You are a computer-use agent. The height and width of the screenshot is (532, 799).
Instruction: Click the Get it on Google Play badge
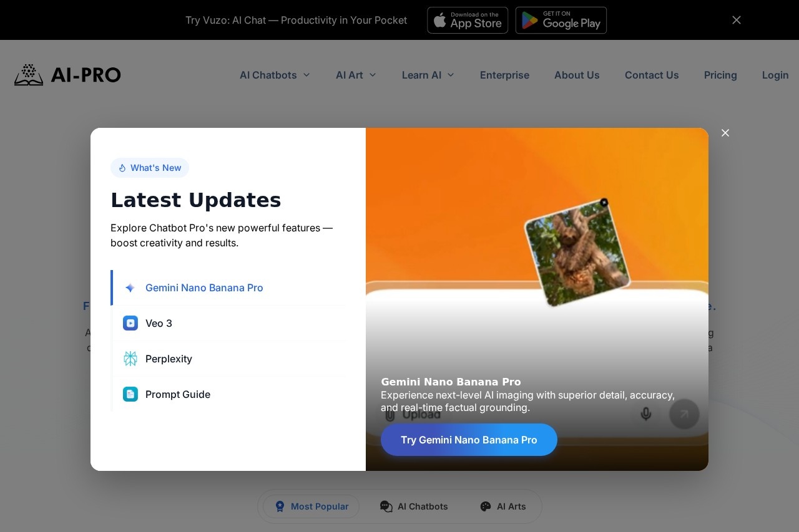pyautogui.click(x=561, y=20)
